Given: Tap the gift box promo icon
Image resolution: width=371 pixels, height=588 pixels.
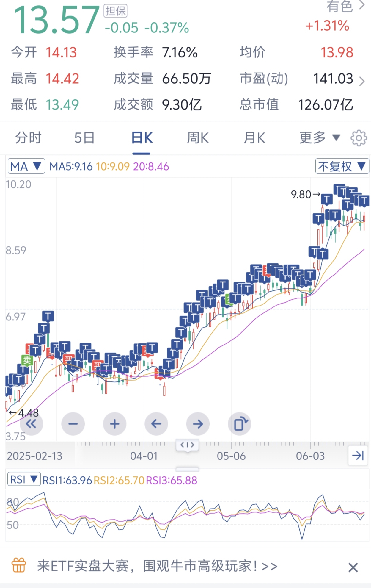Looking at the screenshot, I should point(19,565).
